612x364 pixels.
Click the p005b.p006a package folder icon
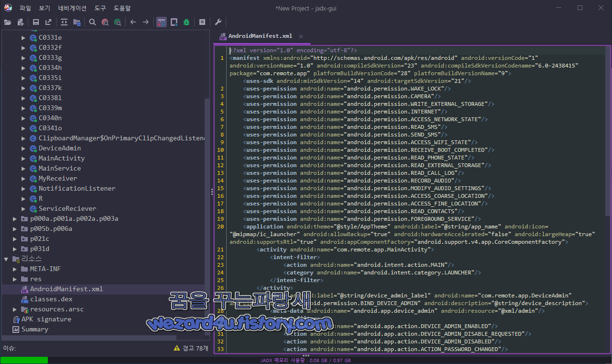pyautogui.click(x=24, y=228)
